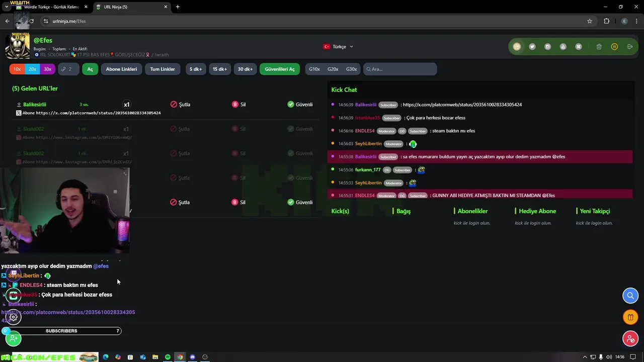
Task: Open OBS Studio from the taskbar
Action: (205, 357)
